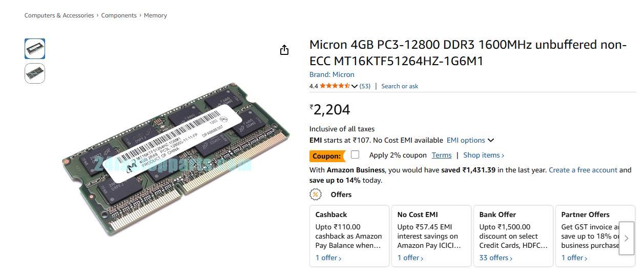Open the Cashback 1 offer link
Image resolution: width=644 pixels, height=274 pixels.
(x=328, y=258)
